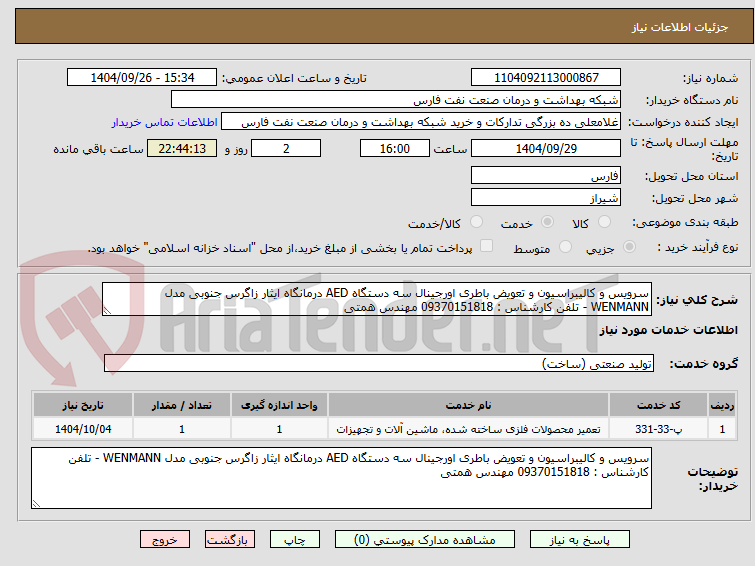
Task: Click buyer name field شبکه بهداشت و درمان
Action: [396, 100]
